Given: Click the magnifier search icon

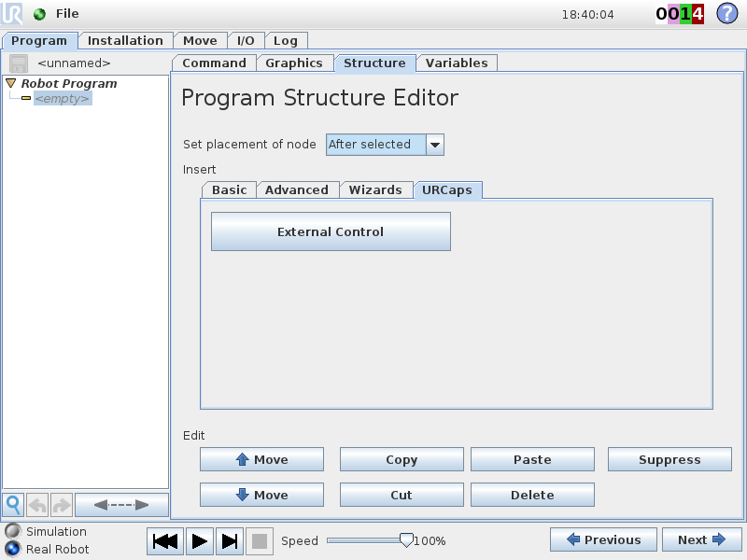Looking at the screenshot, I should [x=14, y=505].
